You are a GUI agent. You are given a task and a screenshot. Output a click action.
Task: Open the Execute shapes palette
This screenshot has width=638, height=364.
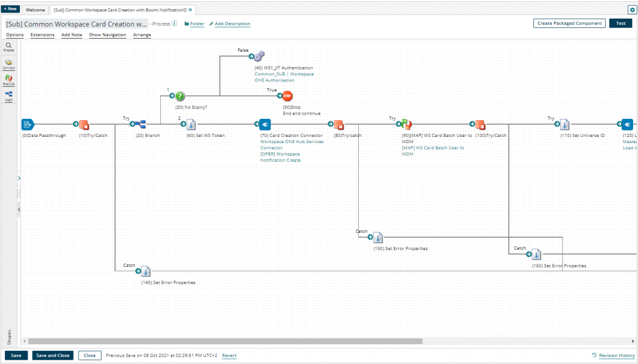(9, 80)
